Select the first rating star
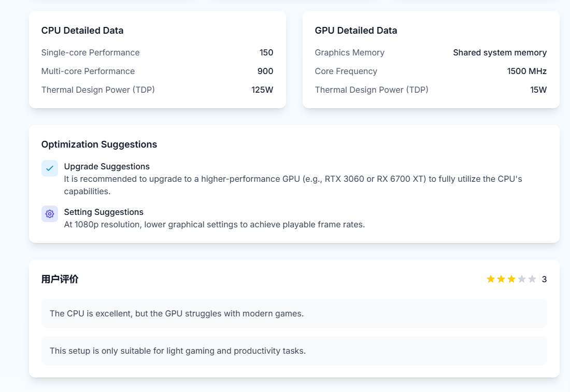Viewport: 570px width, 392px height. coord(491,279)
